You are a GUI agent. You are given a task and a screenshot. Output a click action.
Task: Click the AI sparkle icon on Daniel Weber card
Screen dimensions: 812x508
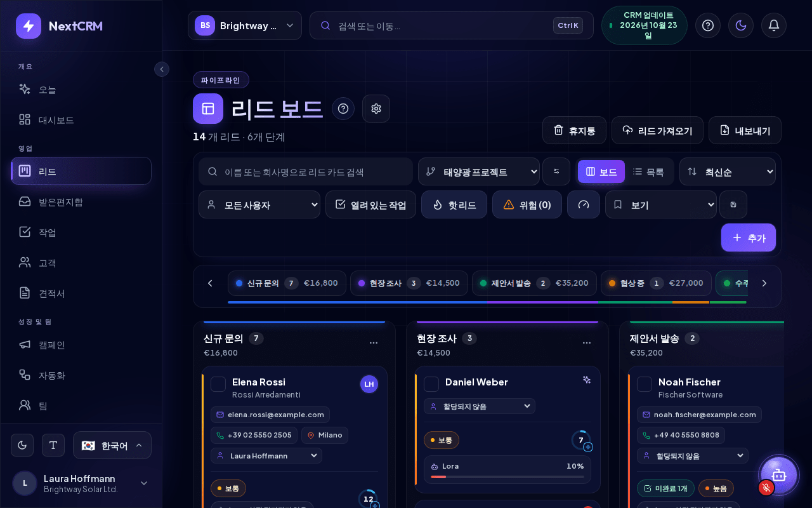[x=587, y=380]
